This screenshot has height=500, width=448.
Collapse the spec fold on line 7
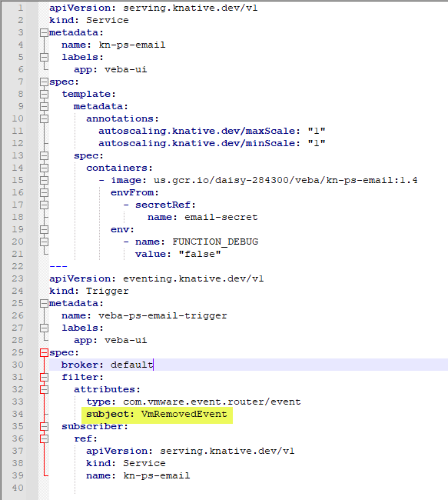click(x=45, y=82)
